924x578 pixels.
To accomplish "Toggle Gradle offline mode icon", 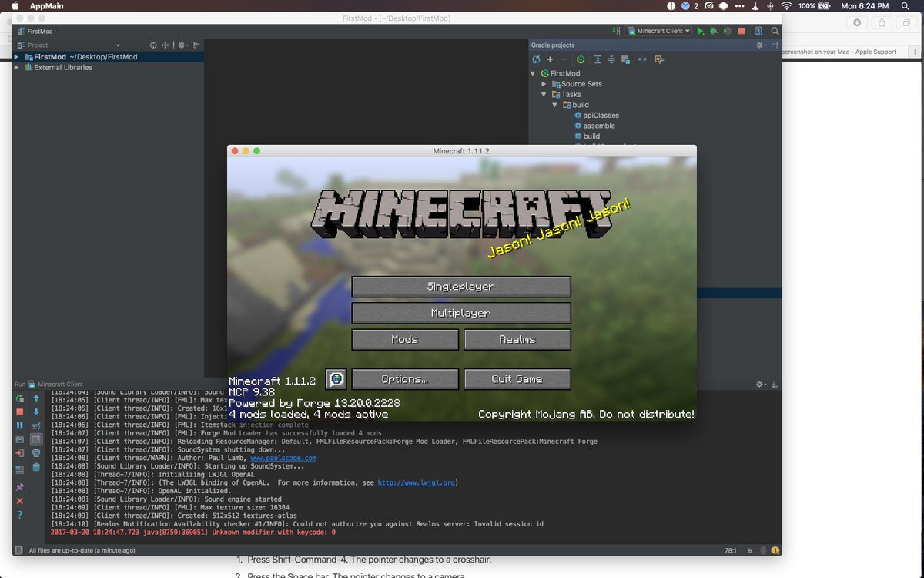I will coord(642,59).
